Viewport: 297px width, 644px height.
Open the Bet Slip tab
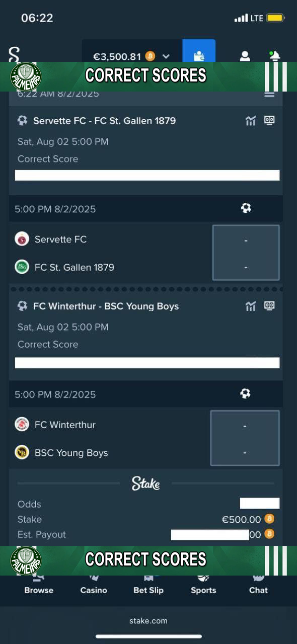click(148, 585)
